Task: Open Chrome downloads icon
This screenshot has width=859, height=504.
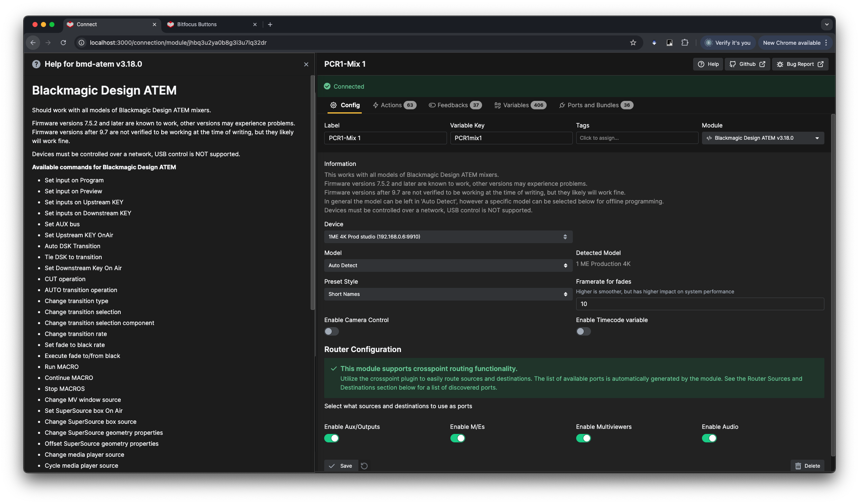Action: tap(654, 43)
